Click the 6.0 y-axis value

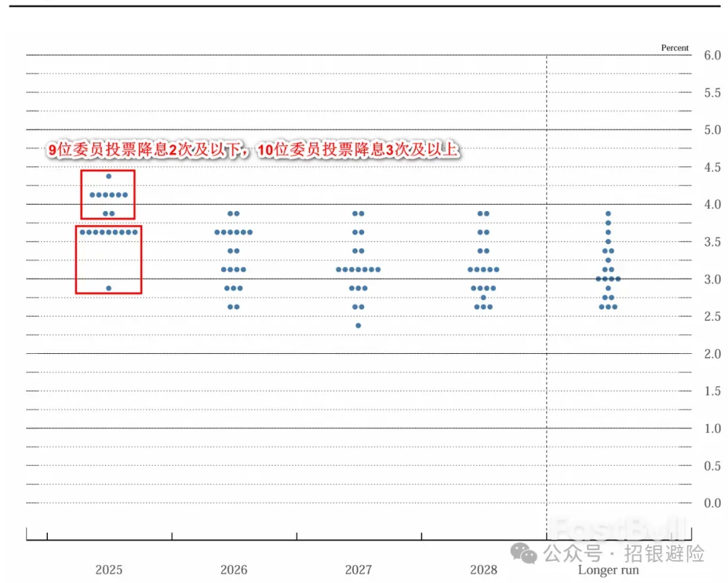[x=712, y=55]
